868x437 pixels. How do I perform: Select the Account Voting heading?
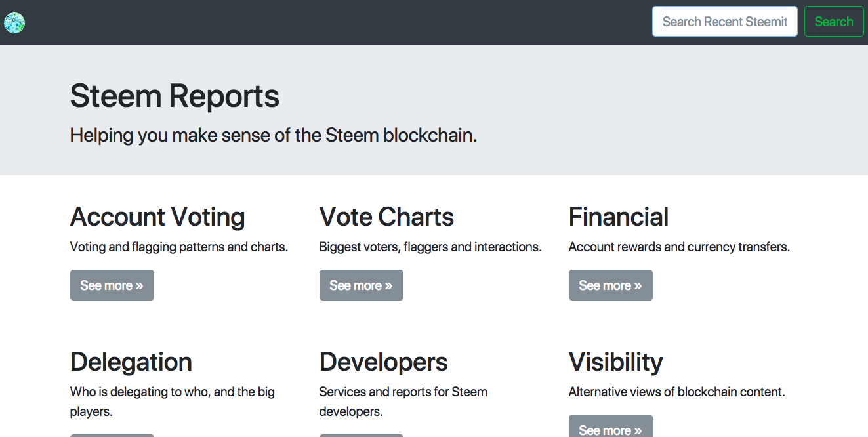point(157,217)
